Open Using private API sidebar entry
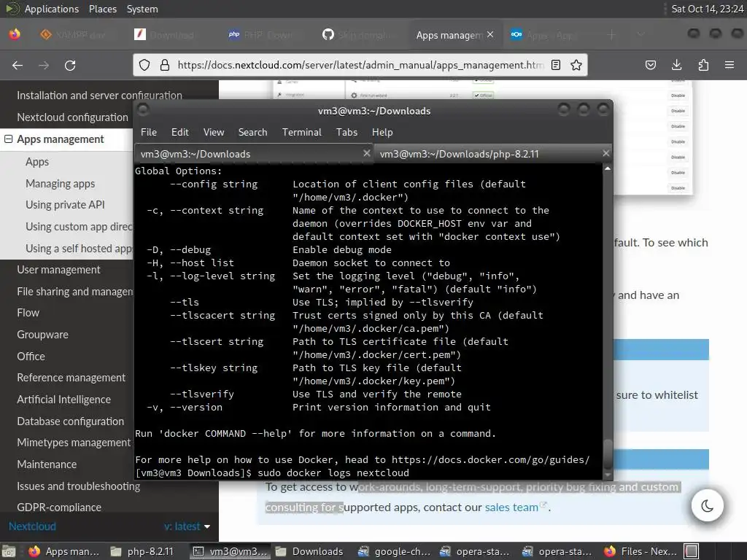The image size is (747, 560). coord(65,205)
